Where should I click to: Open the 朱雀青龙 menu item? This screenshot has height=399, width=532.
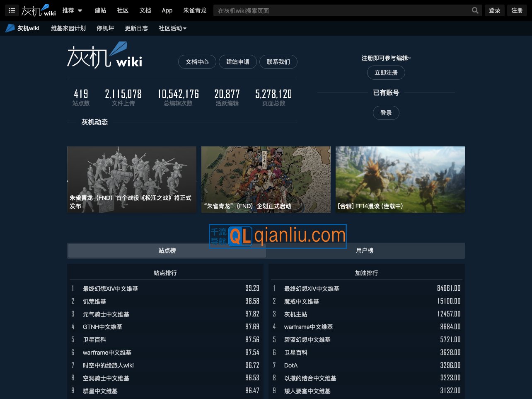(195, 10)
